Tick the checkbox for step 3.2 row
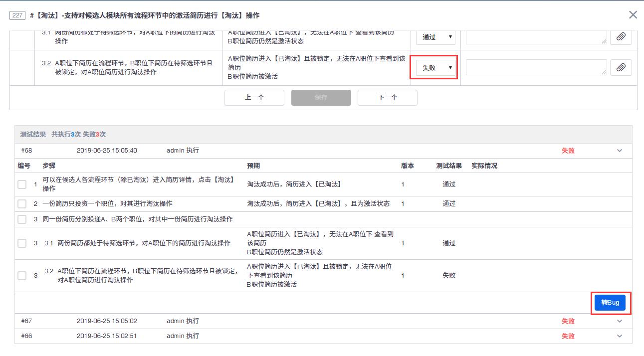Viewport: 644px width, 356px height. click(22, 276)
